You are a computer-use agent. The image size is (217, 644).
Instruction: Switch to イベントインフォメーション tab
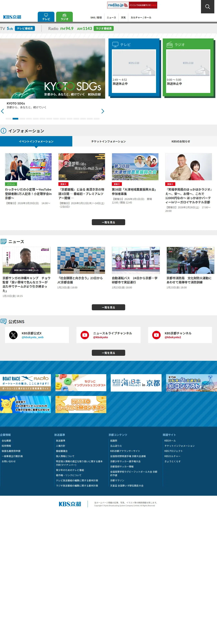pyautogui.click(x=36, y=141)
